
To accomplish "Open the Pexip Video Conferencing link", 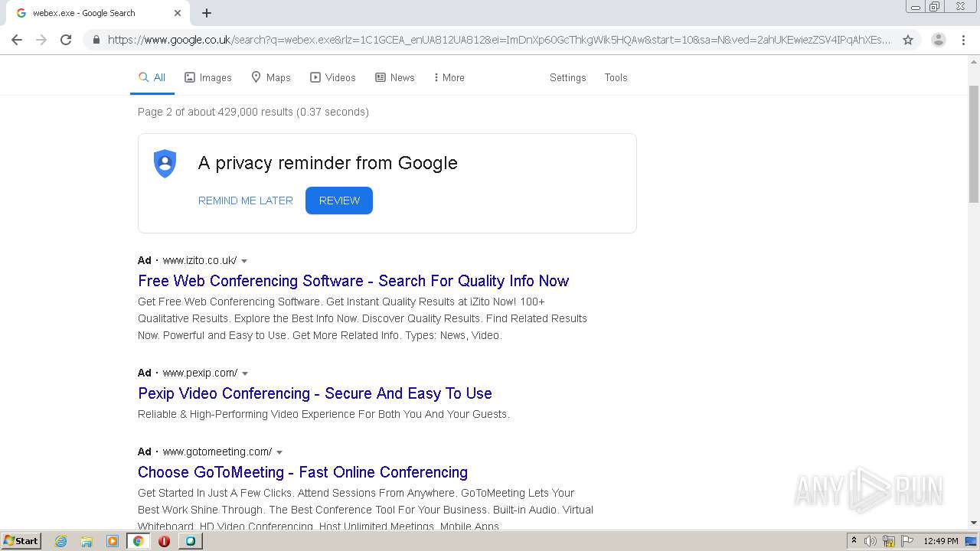I will 315,393.
